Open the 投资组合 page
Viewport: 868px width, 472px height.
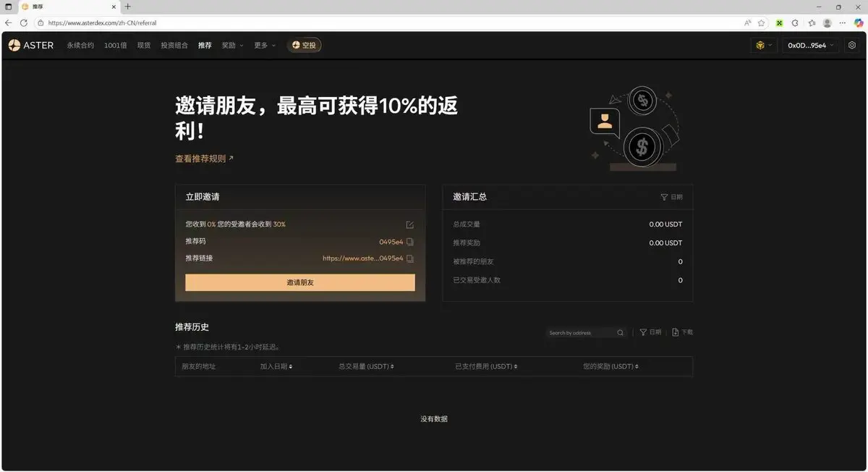pos(174,45)
